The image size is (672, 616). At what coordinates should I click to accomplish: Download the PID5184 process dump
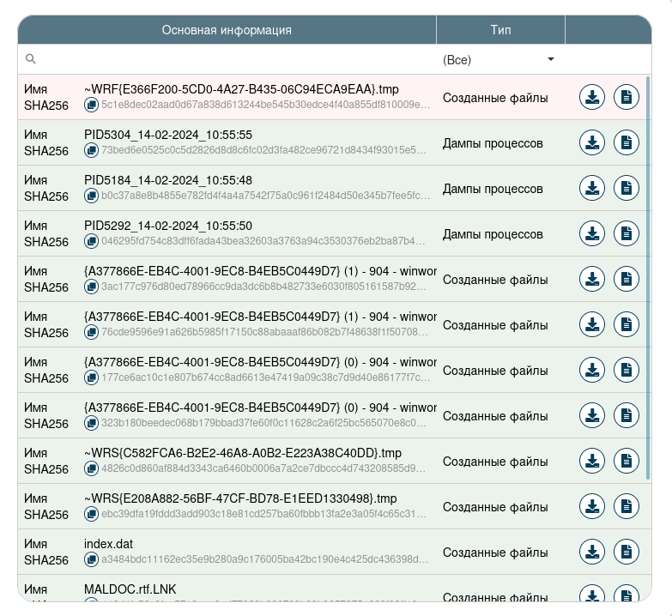pyautogui.click(x=591, y=188)
